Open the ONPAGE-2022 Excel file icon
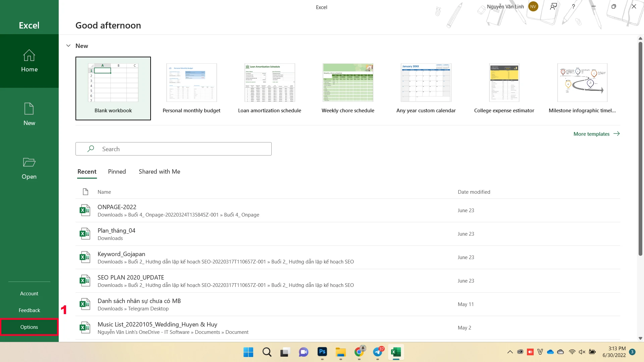The width and height of the screenshot is (644, 362). (x=85, y=210)
